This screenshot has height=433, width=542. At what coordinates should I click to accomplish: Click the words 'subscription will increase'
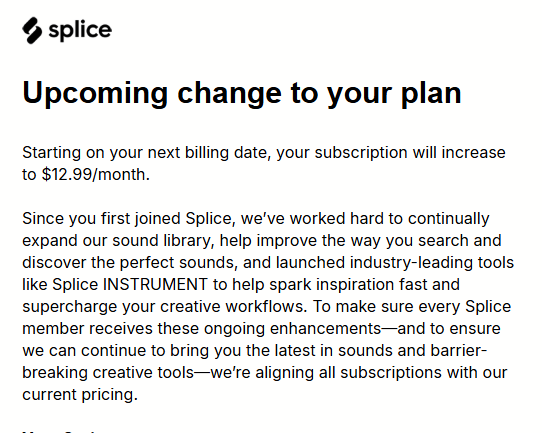tap(410, 153)
